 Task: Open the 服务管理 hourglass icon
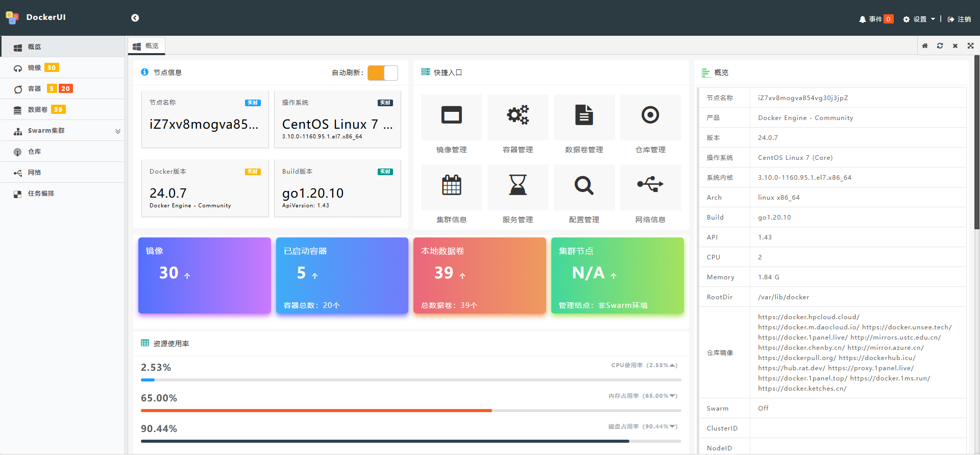(x=518, y=186)
